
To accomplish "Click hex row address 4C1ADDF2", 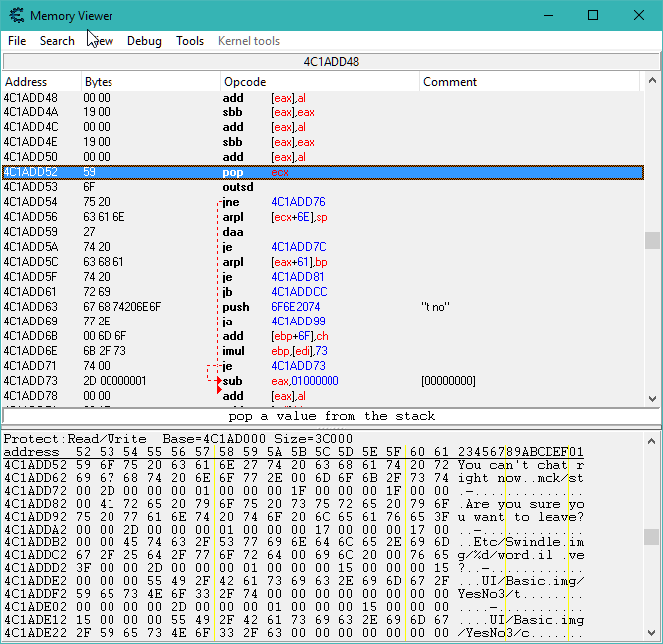I will [35, 594].
